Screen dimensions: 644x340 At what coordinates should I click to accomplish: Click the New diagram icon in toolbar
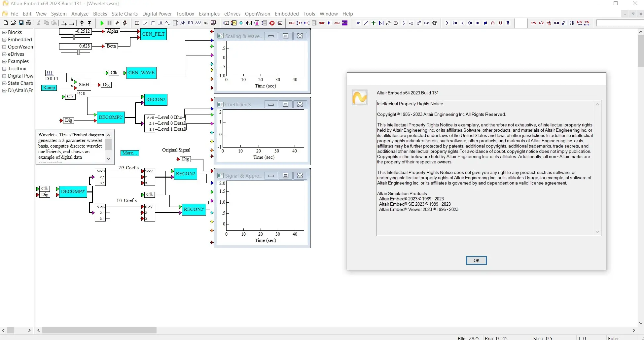point(6,23)
